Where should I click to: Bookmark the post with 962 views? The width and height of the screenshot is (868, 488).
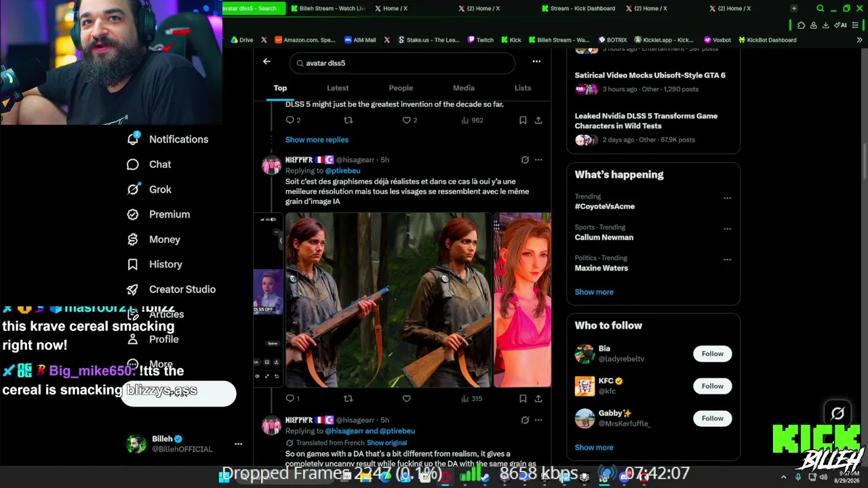point(523,120)
